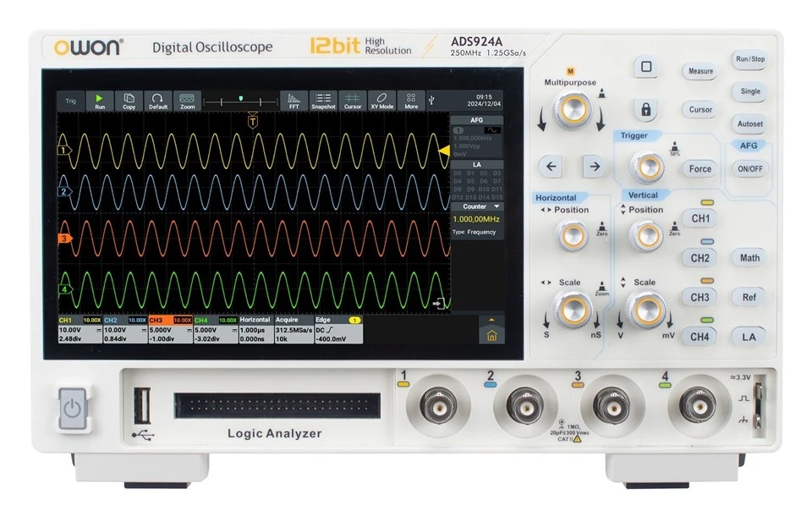Tap the 09:15 clock display
Viewport: 812px width, 516px height.
[484, 97]
